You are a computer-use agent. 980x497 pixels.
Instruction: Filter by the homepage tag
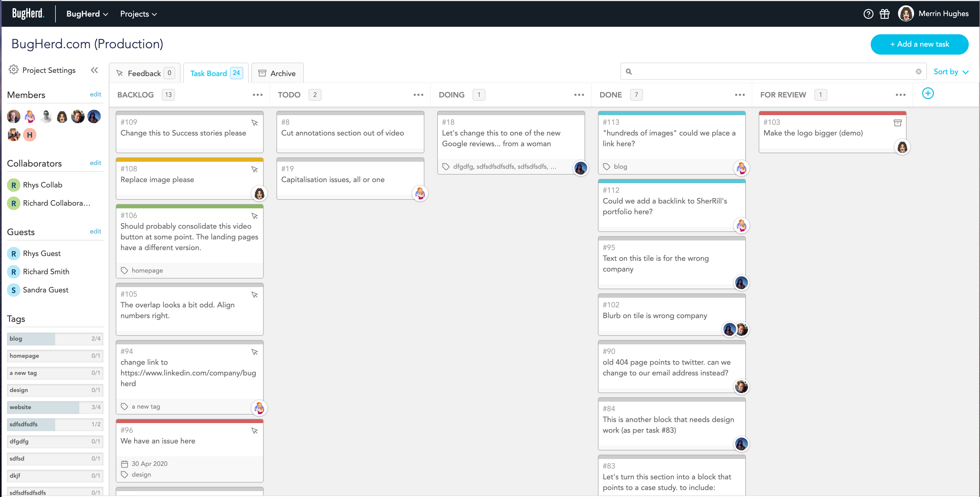[x=55, y=356]
